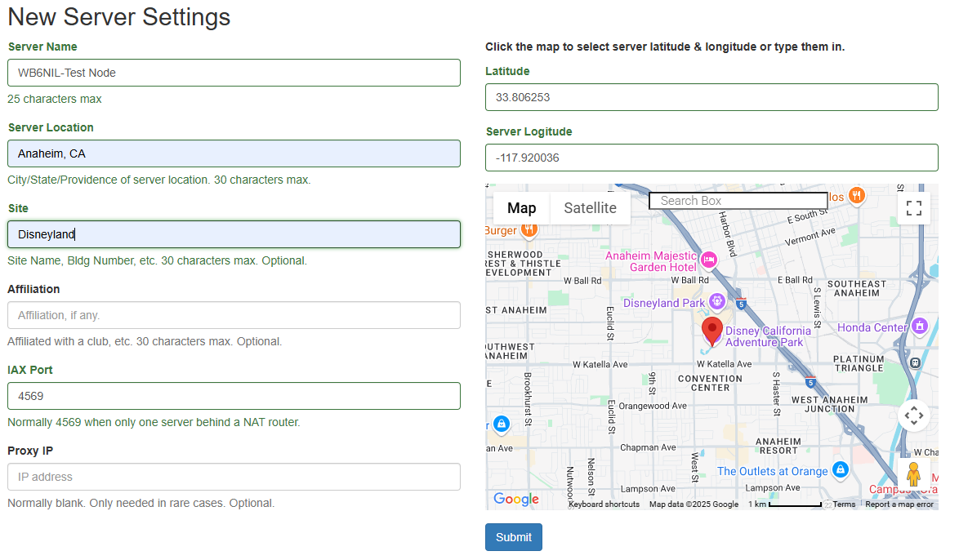
Task: Click the I-5 shield near Platinum Triangle
Action: (x=810, y=383)
